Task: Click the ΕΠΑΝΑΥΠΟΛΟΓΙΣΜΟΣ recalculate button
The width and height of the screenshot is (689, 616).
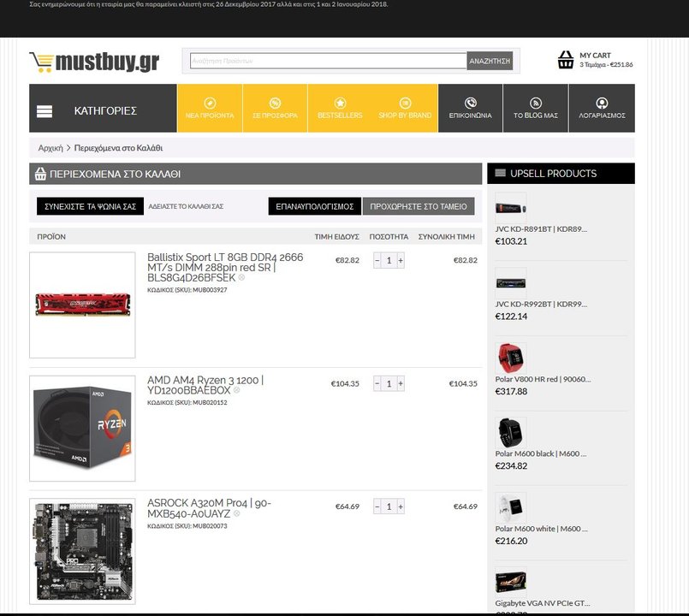Action: click(315, 206)
